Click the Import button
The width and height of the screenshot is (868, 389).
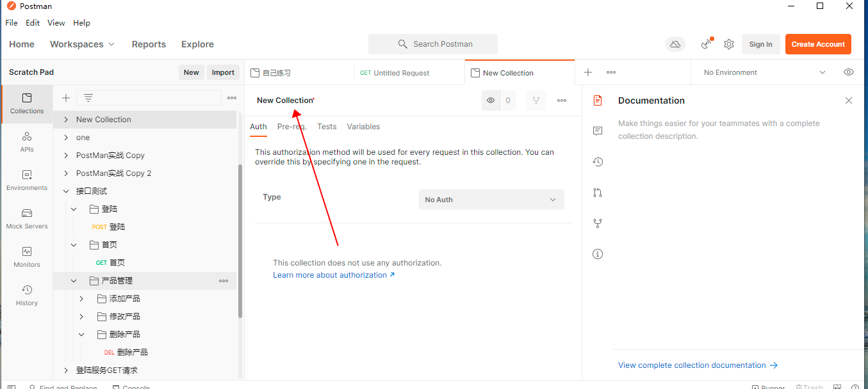[x=223, y=72]
